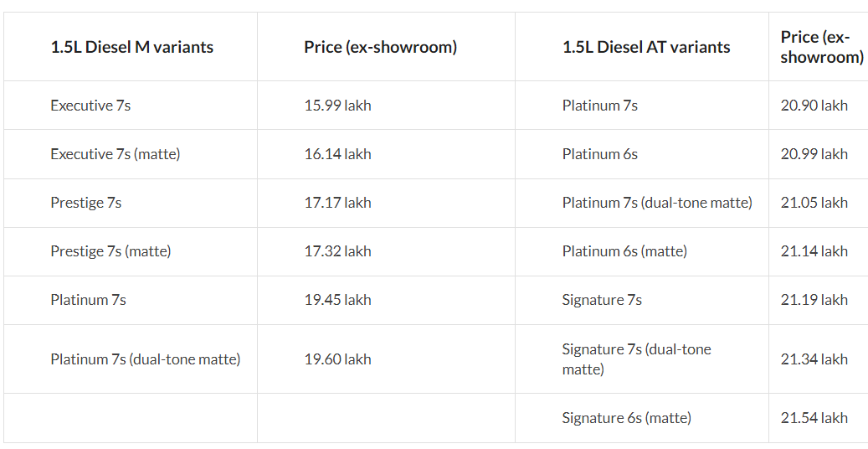This screenshot has height=449, width=868.
Task: Select the 'Executive 7s' variant cell
Action: 90,106
